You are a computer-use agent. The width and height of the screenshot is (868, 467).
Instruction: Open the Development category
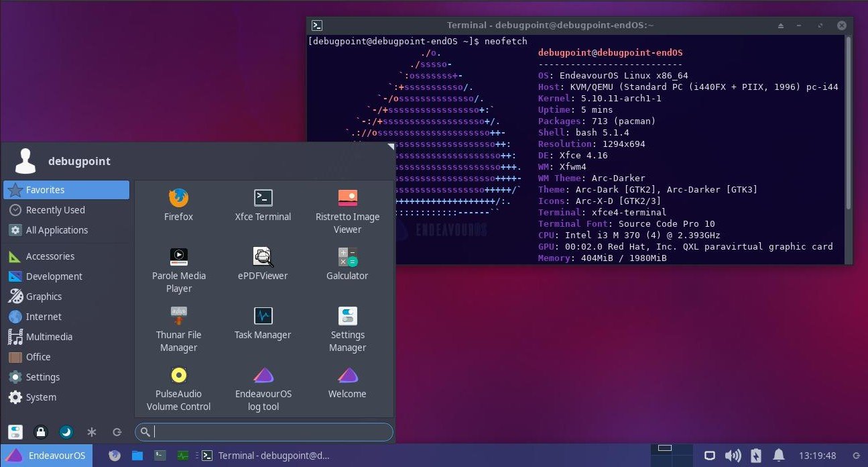[x=66, y=276]
